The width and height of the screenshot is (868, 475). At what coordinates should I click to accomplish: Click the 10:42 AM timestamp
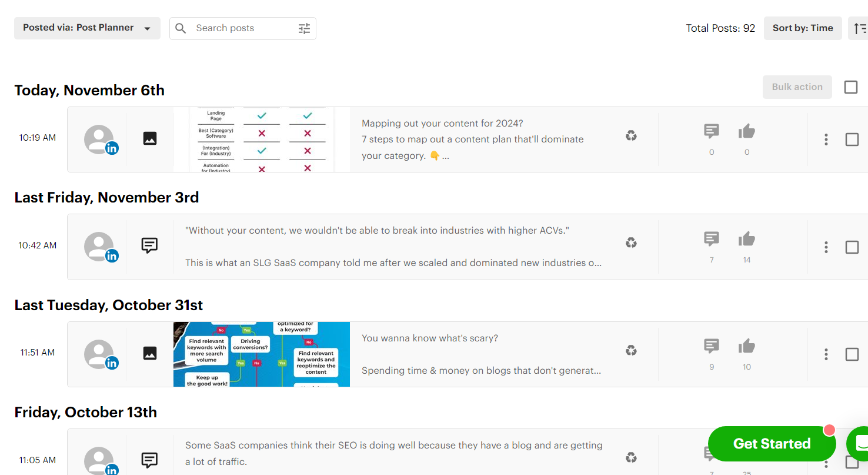point(38,245)
